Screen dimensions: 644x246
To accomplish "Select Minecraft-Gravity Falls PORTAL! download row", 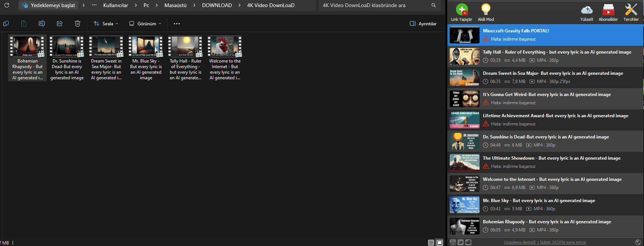I will tap(545, 35).
